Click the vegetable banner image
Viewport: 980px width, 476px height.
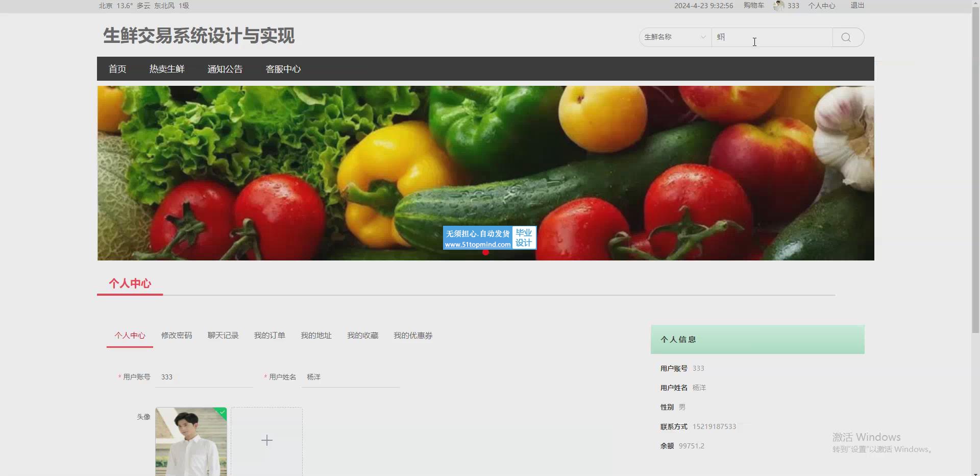tap(485, 173)
